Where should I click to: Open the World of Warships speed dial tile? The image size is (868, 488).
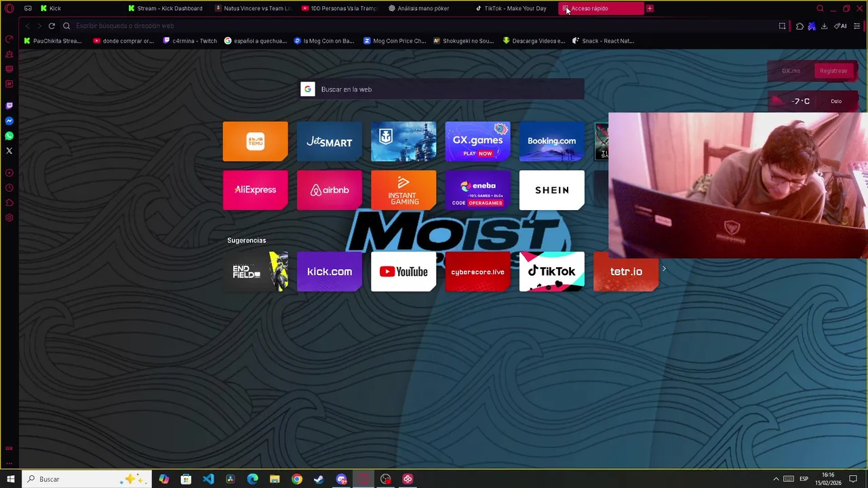tap(403, 141)
